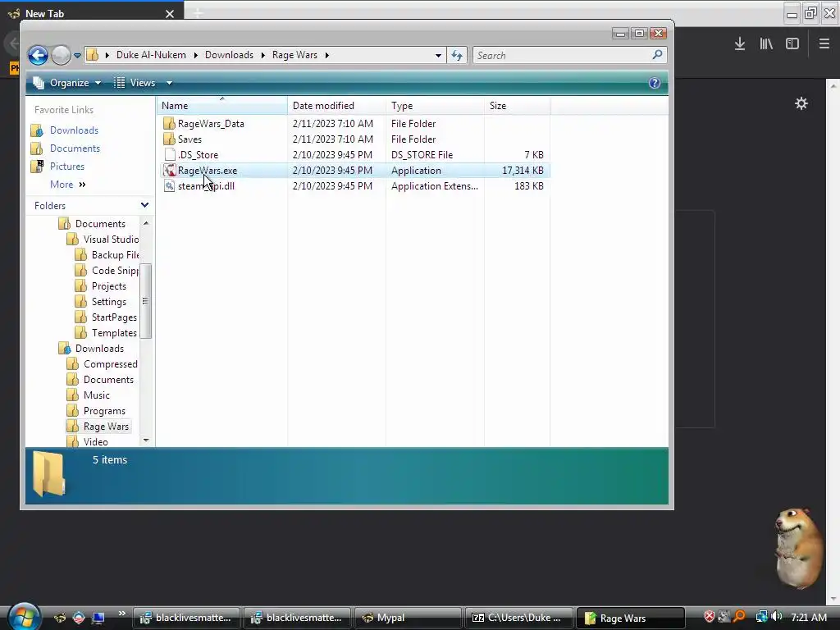Select Compressed in folder tree
Viewport: 840px width, 630px height.
click(x=111, y=363)
